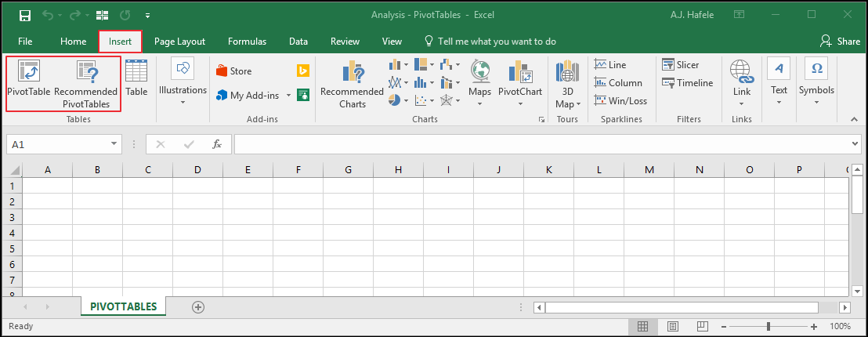Select the Select All corner triangle
868x337 pixels.
(15, 170)
